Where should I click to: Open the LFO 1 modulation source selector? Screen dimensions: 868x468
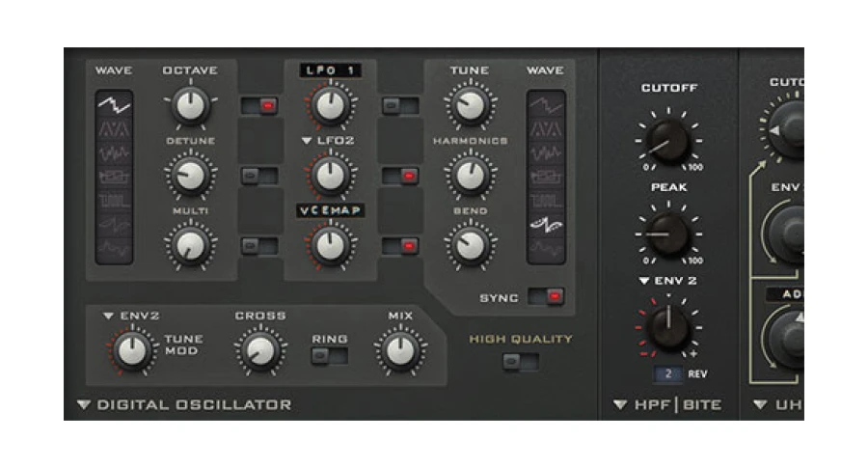coord(331,70)
